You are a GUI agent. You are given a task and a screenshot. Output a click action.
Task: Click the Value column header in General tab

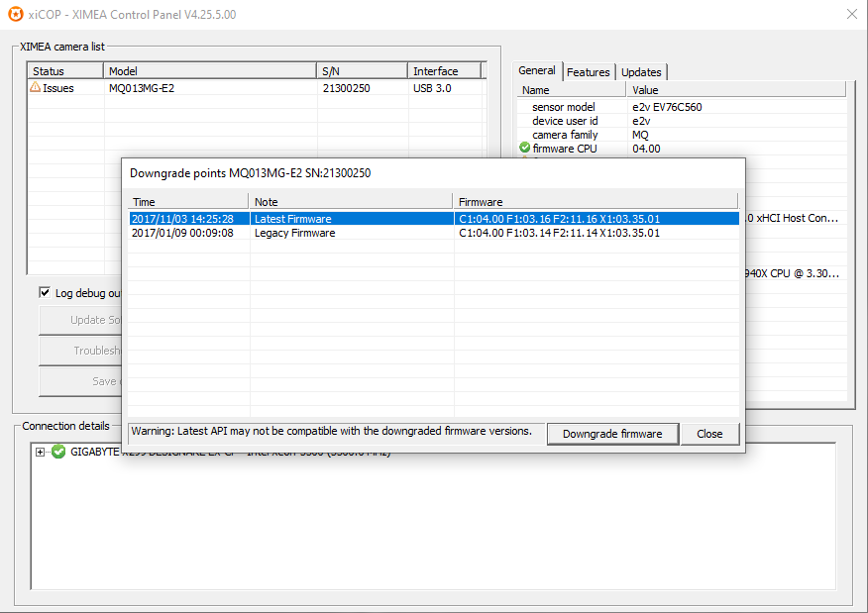[x=736, y=90]
